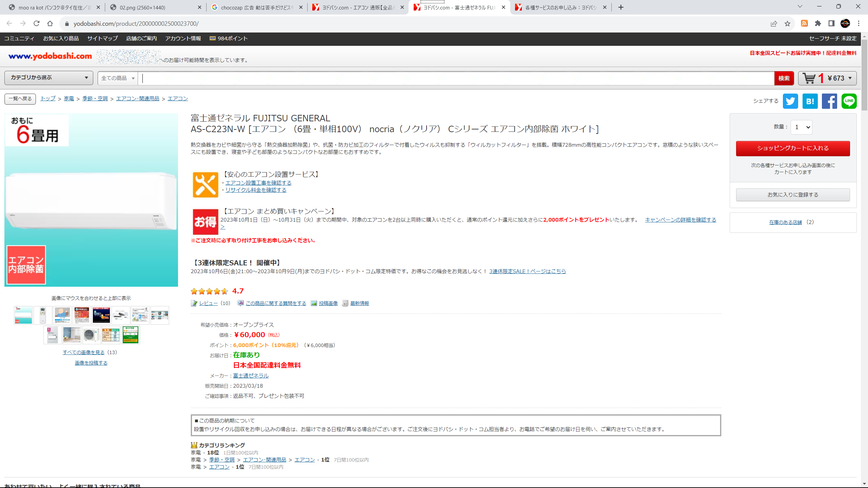This screenshot has width=868, height=488.
Task: Expand the cart ¥673 dropdown arrow
Action: coord(850,78)
